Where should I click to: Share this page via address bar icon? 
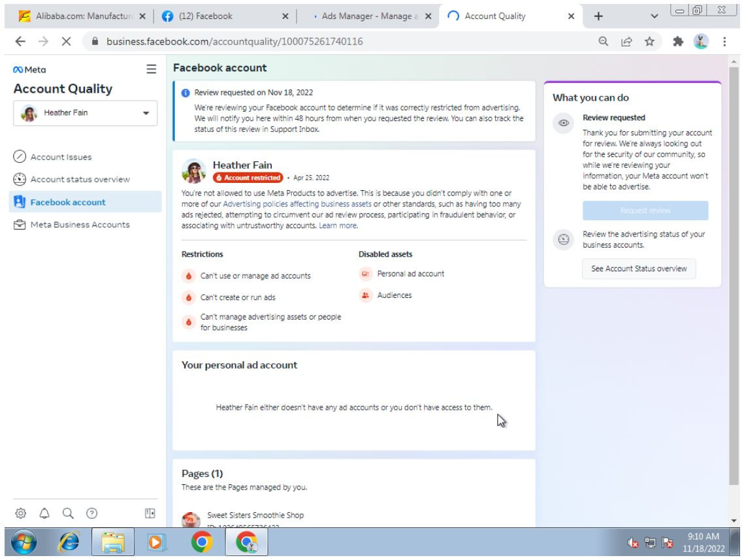click(626, 41)
